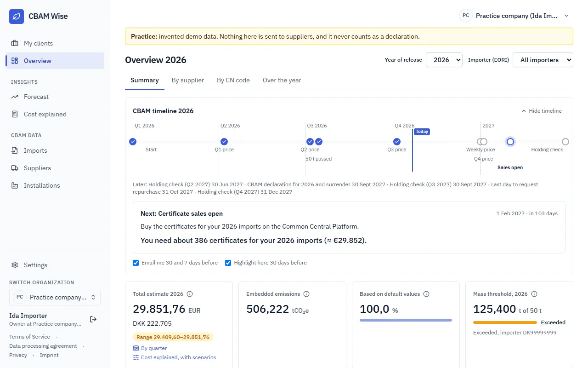Screen dimensions: 588x368
Task: Click the calendar icon beside By quarter
Action: pos(136,348)
